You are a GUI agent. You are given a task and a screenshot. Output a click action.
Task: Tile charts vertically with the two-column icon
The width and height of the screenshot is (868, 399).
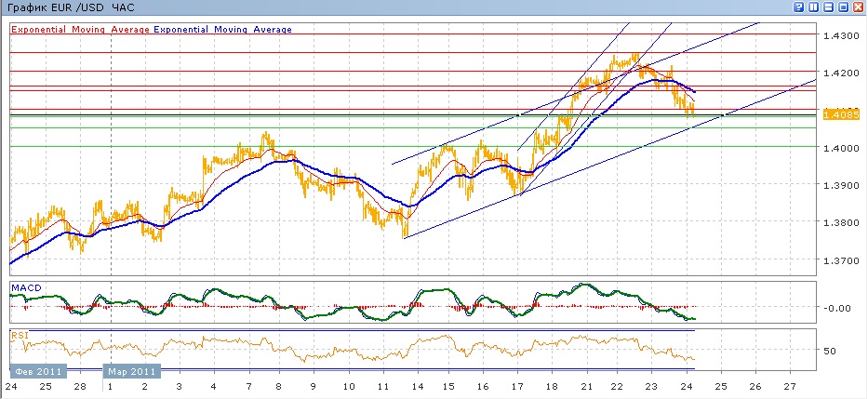tap(814, 7)
